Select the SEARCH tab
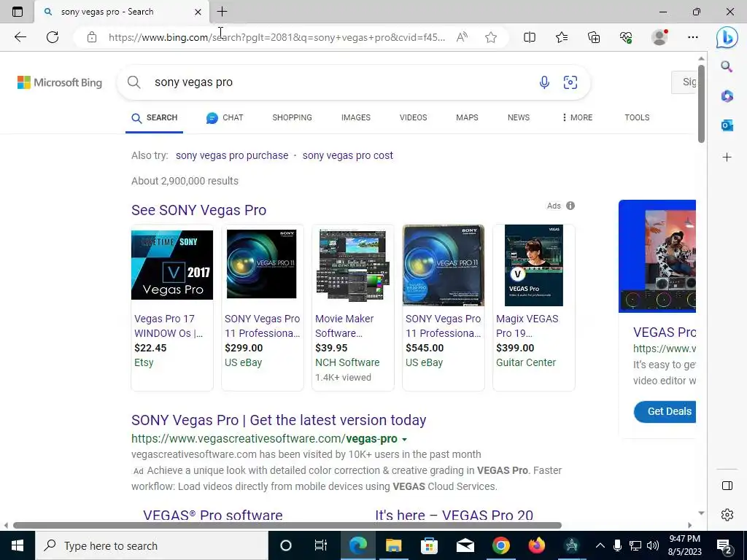The height and width of the screenshot is (560, 747). click(155, 117)
